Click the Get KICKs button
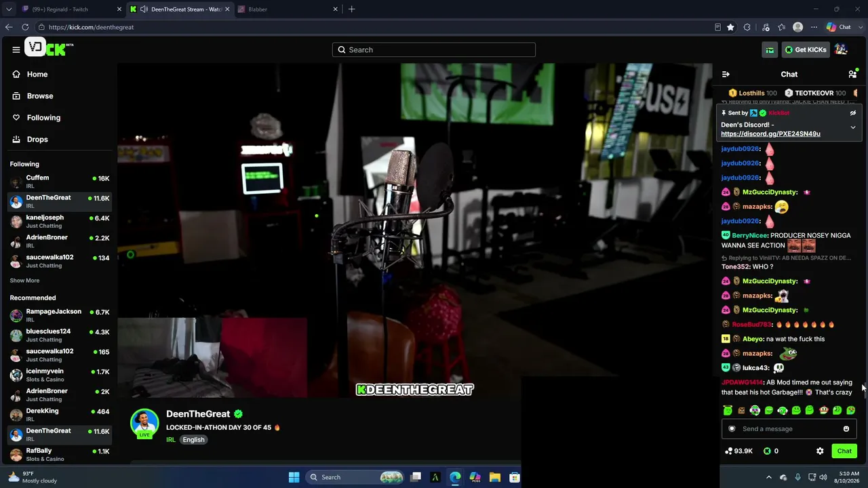 pyautogui.click(x=806, y=49)
